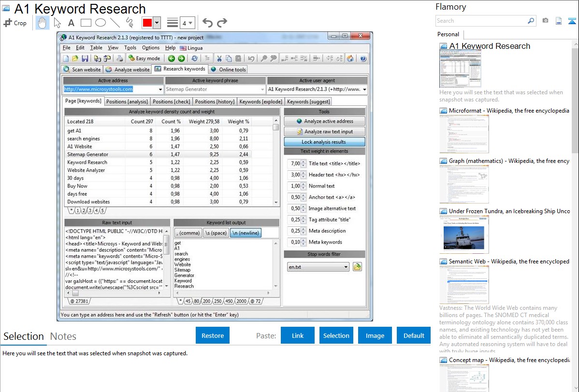Image resolution: width=579 pixels, height=392 pixels.
Task: Select the arrow pointer tool
Action: [x=57, y=23]
